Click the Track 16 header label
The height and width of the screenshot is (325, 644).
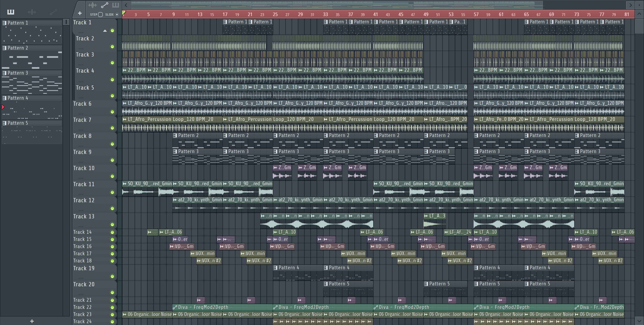(x=82, y=246)
